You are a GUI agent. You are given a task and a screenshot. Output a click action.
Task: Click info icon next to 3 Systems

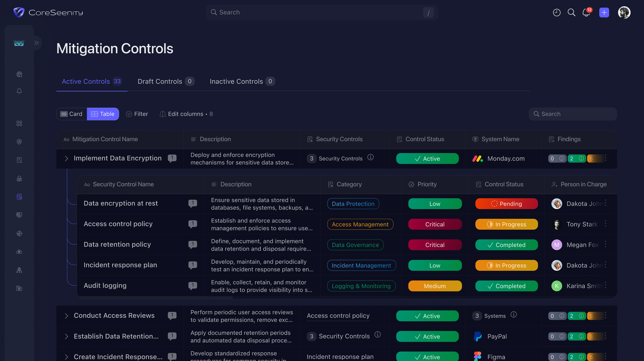[x=513, y=314]
